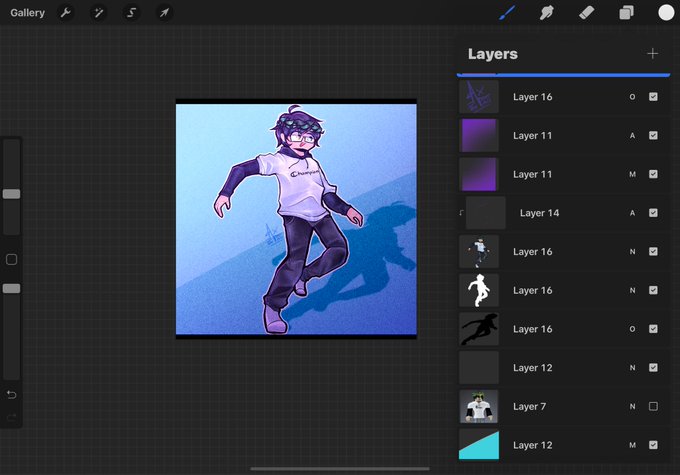This screenshot has width=680, height=475.
Task: Tap the blank thumbnail of Layer 14
Action: 486,213
